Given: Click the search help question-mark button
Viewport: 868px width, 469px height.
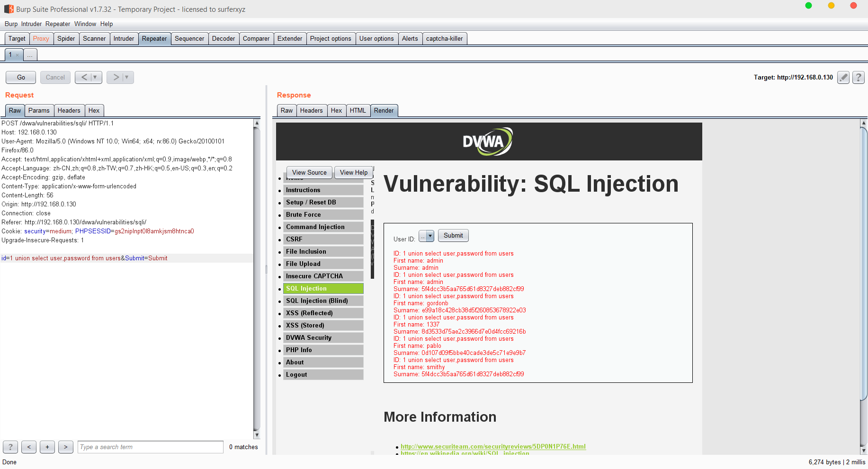Looking at the screenshot, I should pyautogui.click(x=10, y=447).
